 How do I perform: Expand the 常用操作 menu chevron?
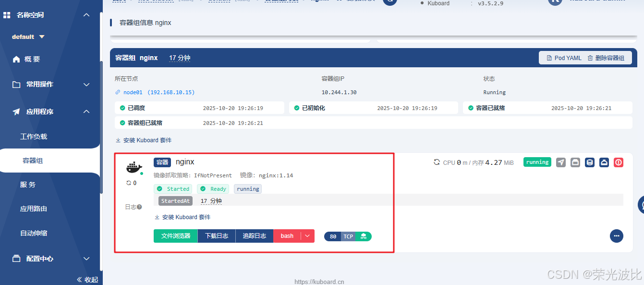(86, 85)
